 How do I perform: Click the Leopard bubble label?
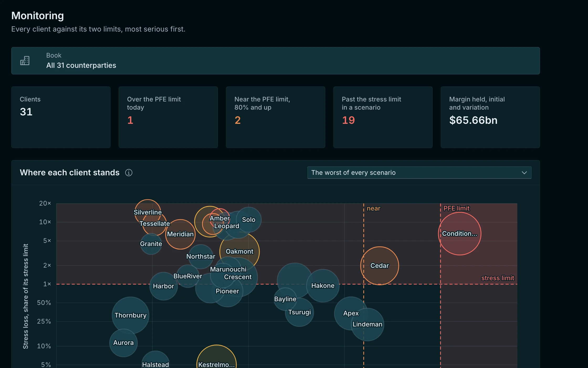pos(227,226)
